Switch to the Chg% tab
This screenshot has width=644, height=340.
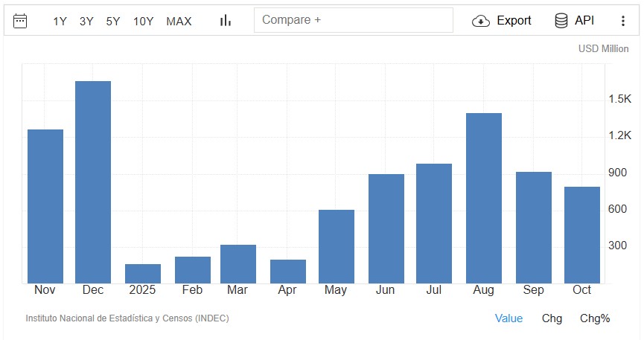tap(595, 318)
